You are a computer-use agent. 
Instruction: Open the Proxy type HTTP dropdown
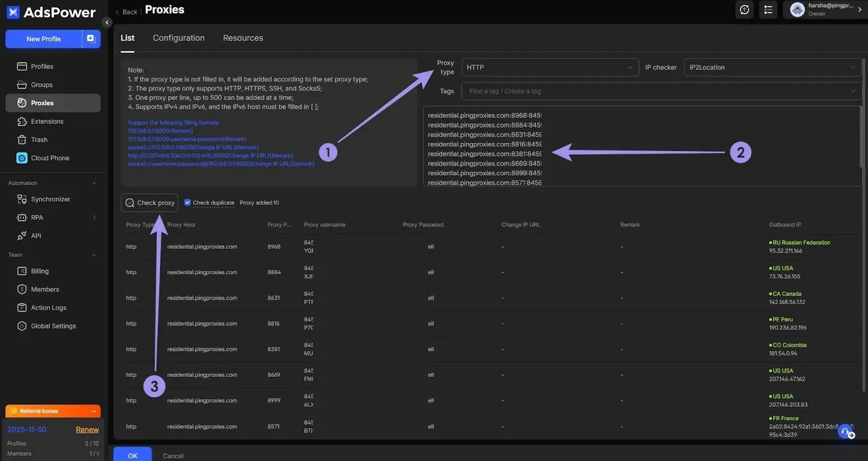550,67
